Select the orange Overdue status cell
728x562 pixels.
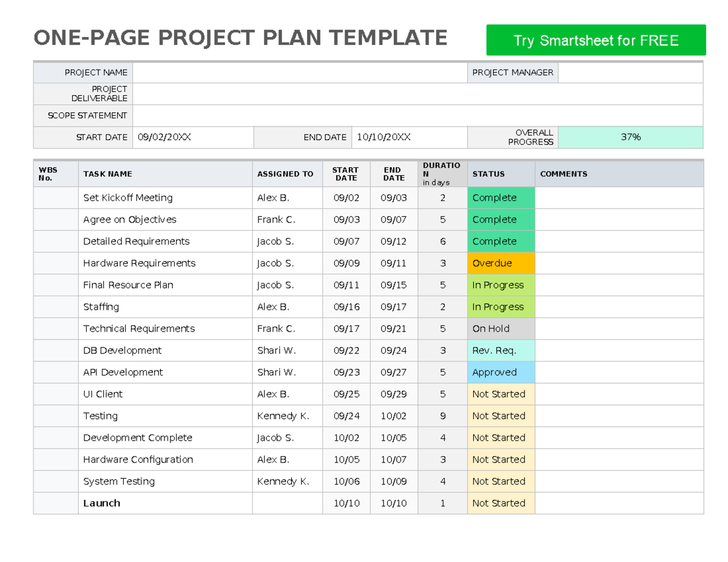click(x=500, y=263)
